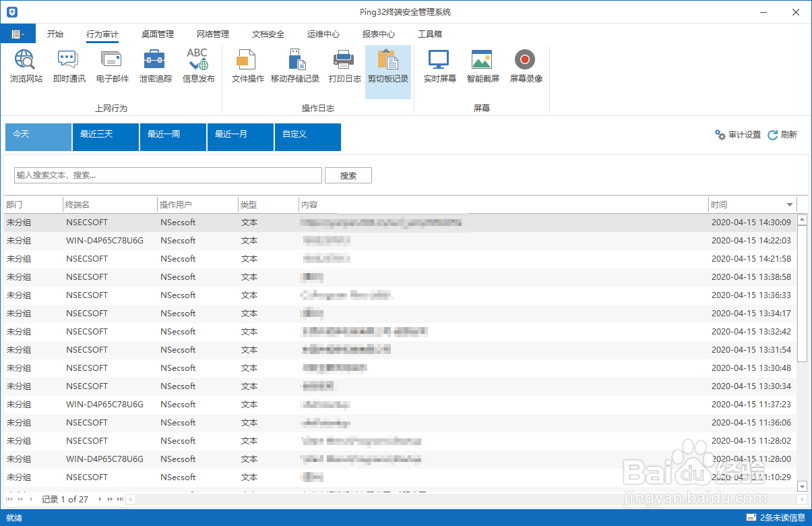This screenshot has width=812, height=526.
Task: Switch to the 开始 ribbon tab
Action: 55,34
